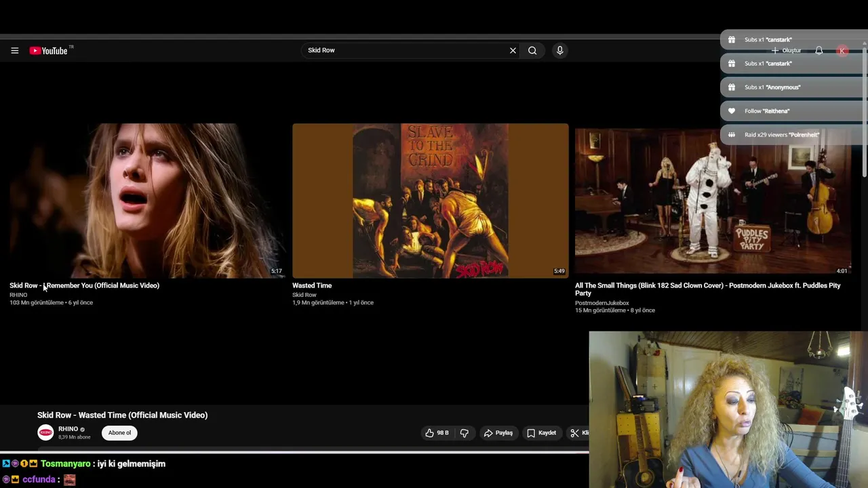Click the 5:49 duration badge
Image resolution: width=868 pixels, height=488 pixels.
[559, 271]
